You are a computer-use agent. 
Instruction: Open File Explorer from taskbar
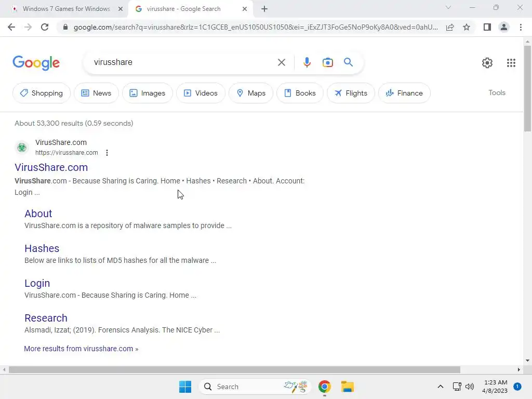348,387
